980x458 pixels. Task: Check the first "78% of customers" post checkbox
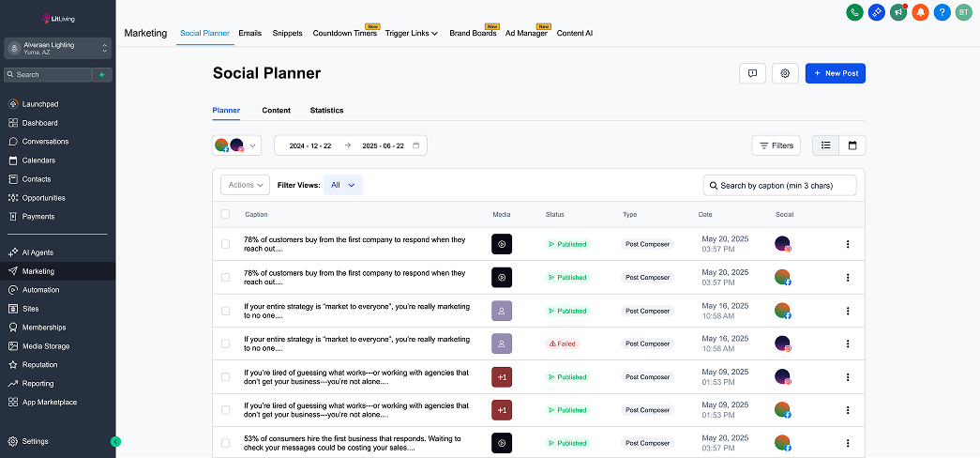[225, 244]
